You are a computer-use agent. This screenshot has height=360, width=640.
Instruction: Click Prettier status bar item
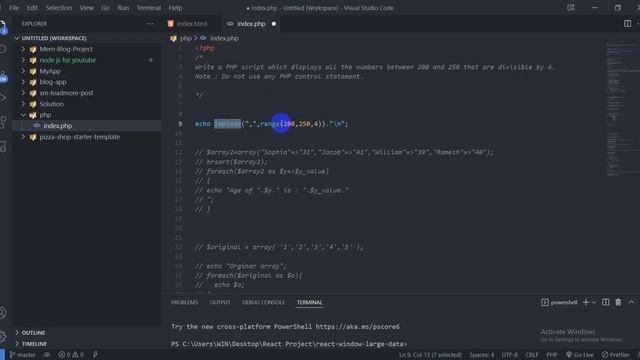(616, 355)
